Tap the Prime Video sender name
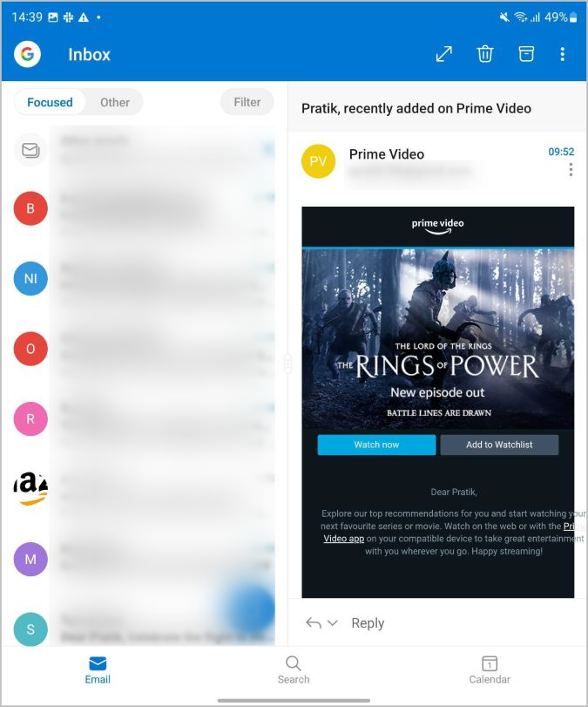The height and width of the screenshot is (707, 588). click(387, 154)
